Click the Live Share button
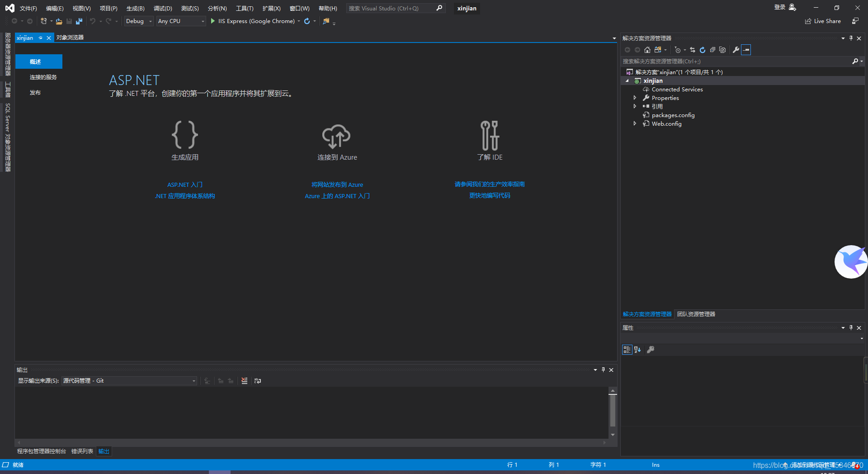This screenshot has width=868, height=474. 823,21
